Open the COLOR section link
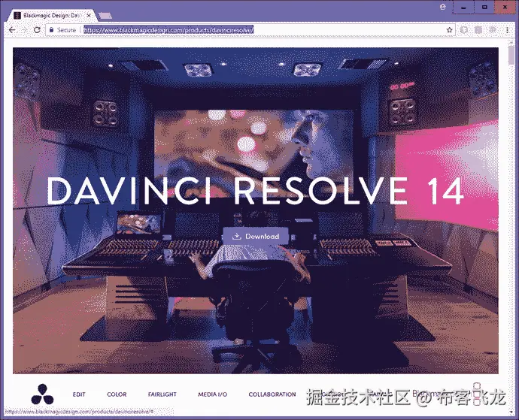519x420 pixels. [x=117, y=394]
